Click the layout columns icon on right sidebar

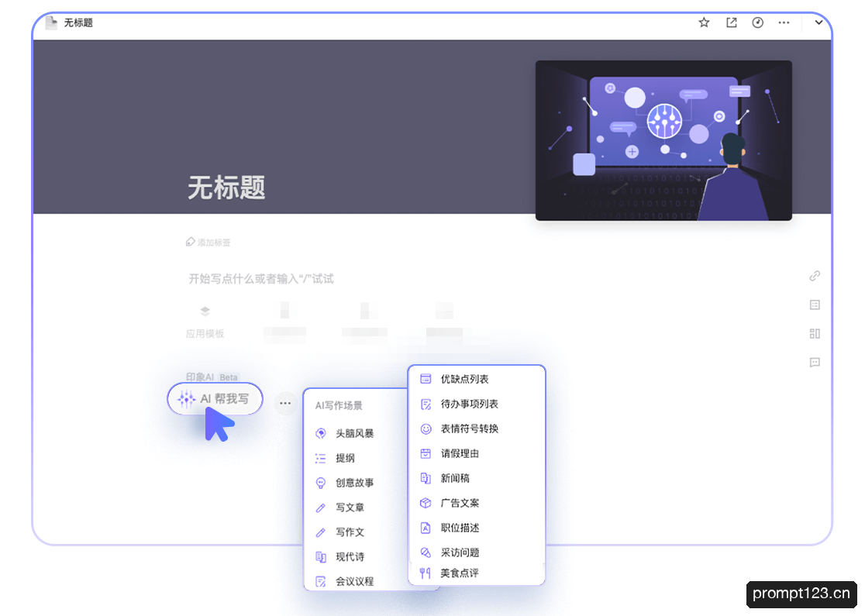(x=815, y=334)
